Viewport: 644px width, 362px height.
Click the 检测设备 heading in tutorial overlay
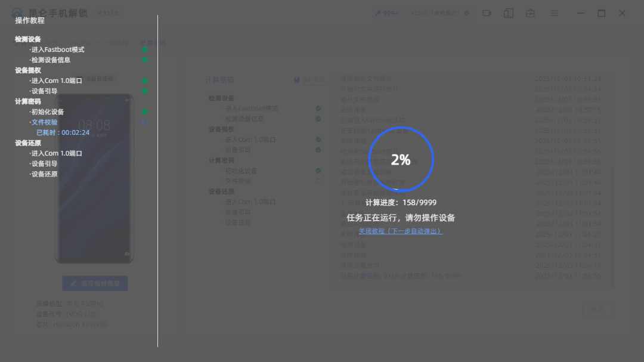tap(28, 39)
